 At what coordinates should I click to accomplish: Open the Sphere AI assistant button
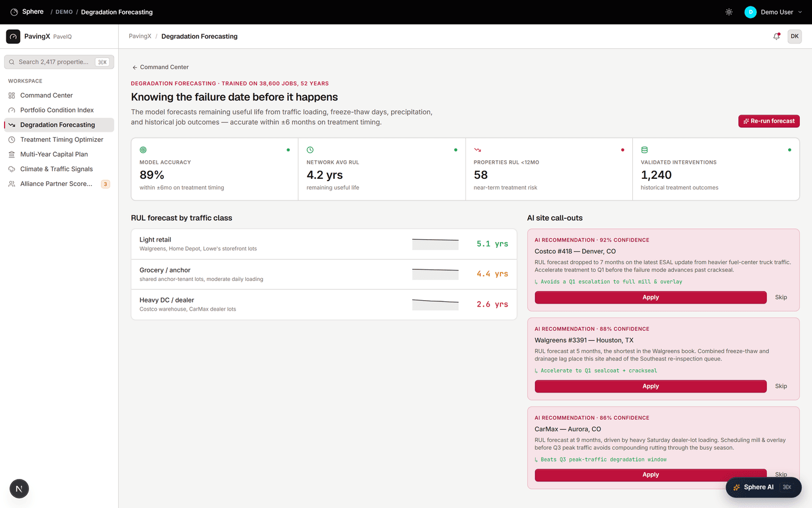[x=763, y=487]
